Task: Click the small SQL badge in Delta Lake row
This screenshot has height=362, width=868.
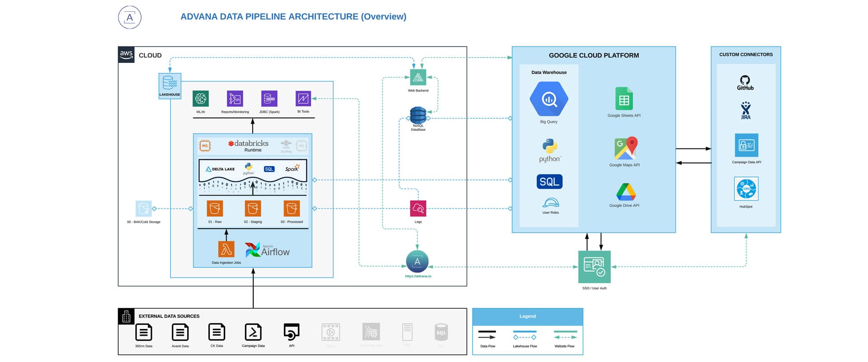Action: tap(269, 169)
